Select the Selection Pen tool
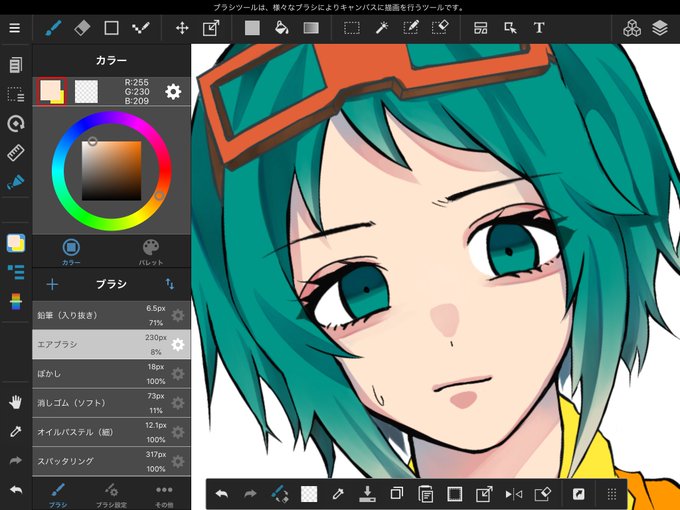The height and width of the screenshot is (510, 680). [410, 28]
